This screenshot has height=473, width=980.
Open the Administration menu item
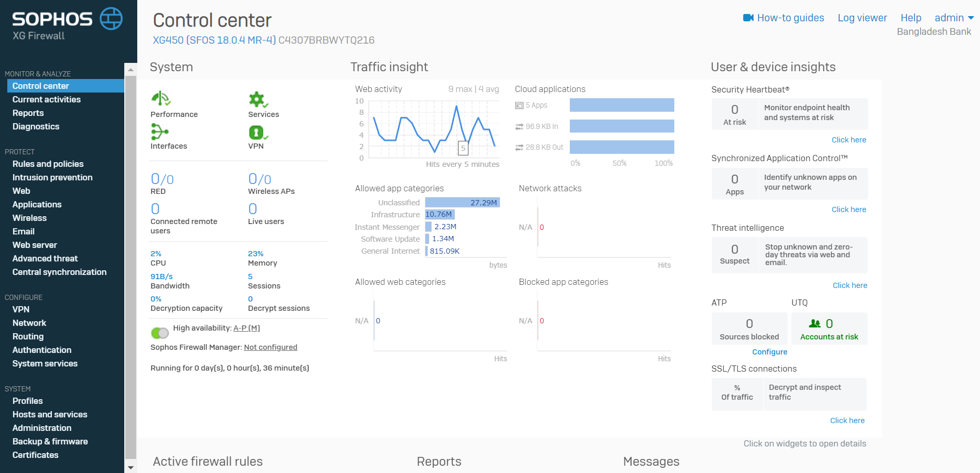42,428
